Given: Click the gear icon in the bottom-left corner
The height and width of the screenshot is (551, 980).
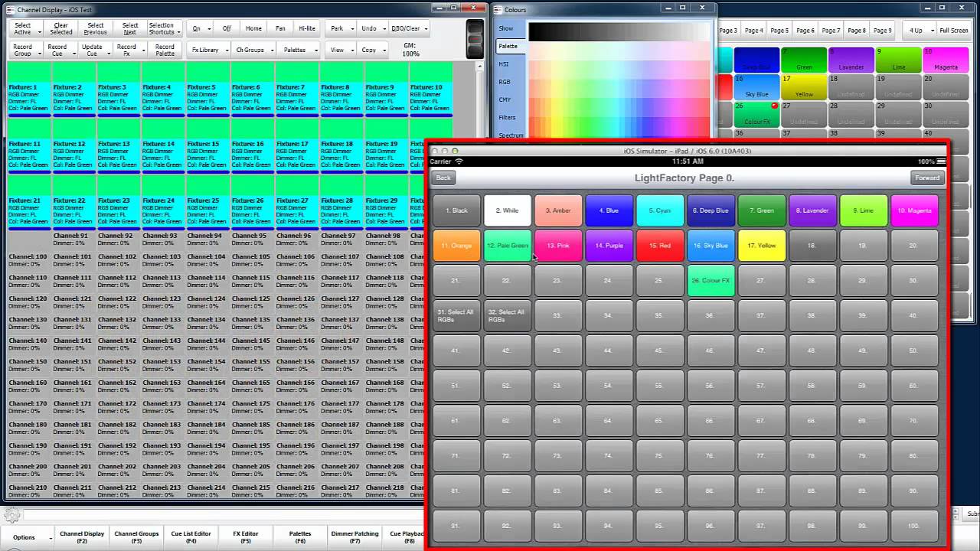Looking at the screenshot, I should coord(11,514).
